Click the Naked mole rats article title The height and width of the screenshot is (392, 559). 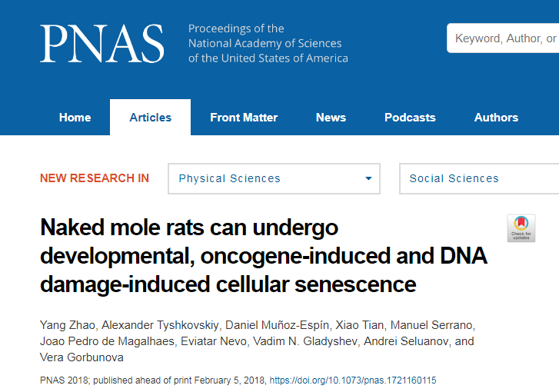(x=264, y=255)
